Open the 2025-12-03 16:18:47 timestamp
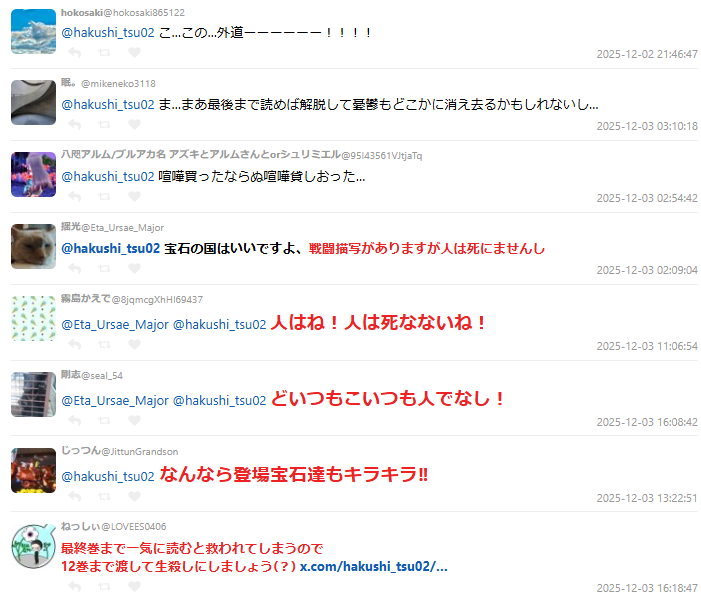 tap(647, 588)
